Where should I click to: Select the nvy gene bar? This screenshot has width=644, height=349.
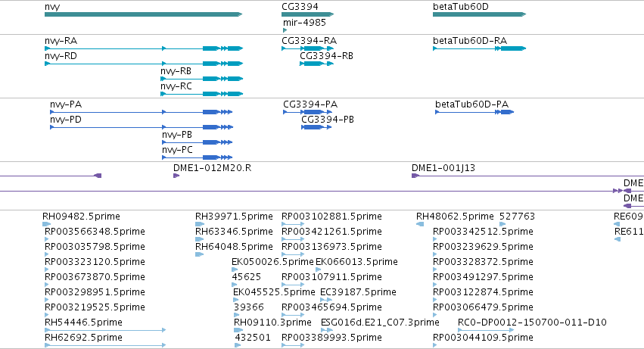tap(143, 14)
